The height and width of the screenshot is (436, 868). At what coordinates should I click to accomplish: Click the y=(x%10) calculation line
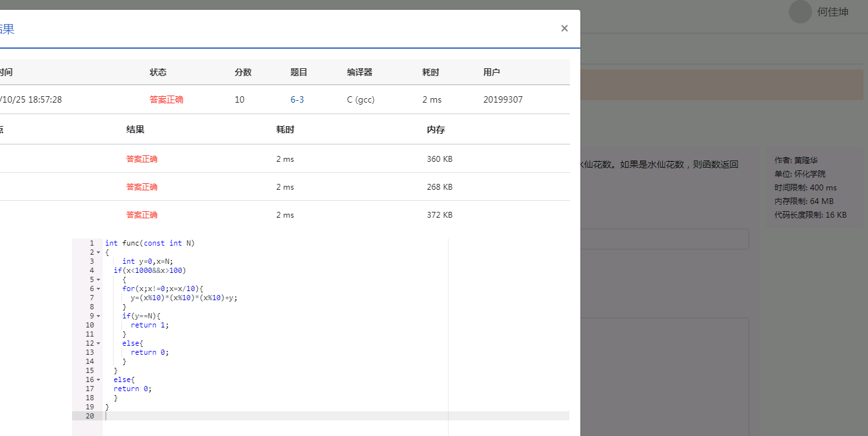click(184, 298)
